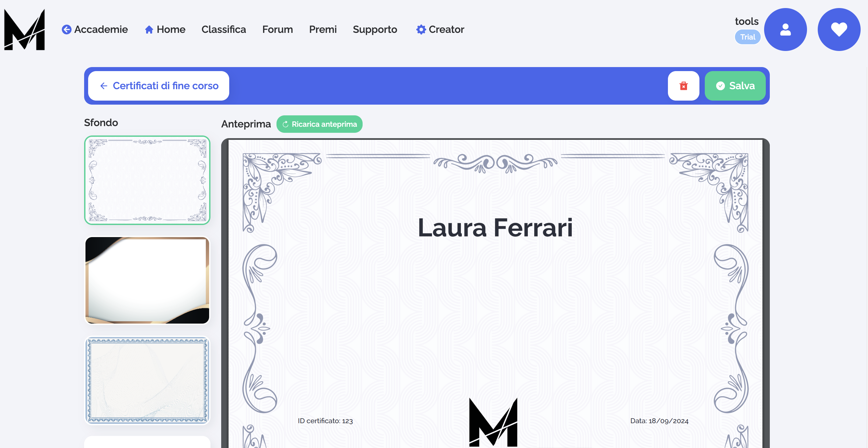Select the black and gold background
The width and height of the screenshot is (868, 448).
(x=147, y=280)
